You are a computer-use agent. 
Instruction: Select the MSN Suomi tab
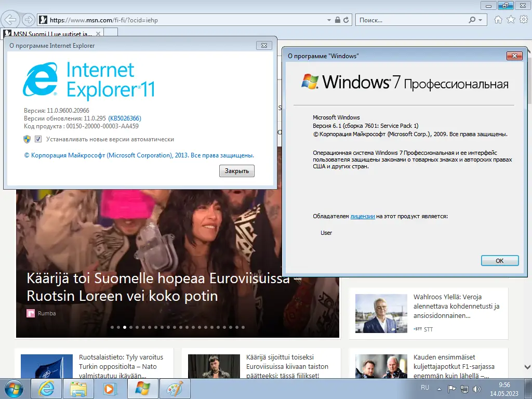[x=52, y=33]
